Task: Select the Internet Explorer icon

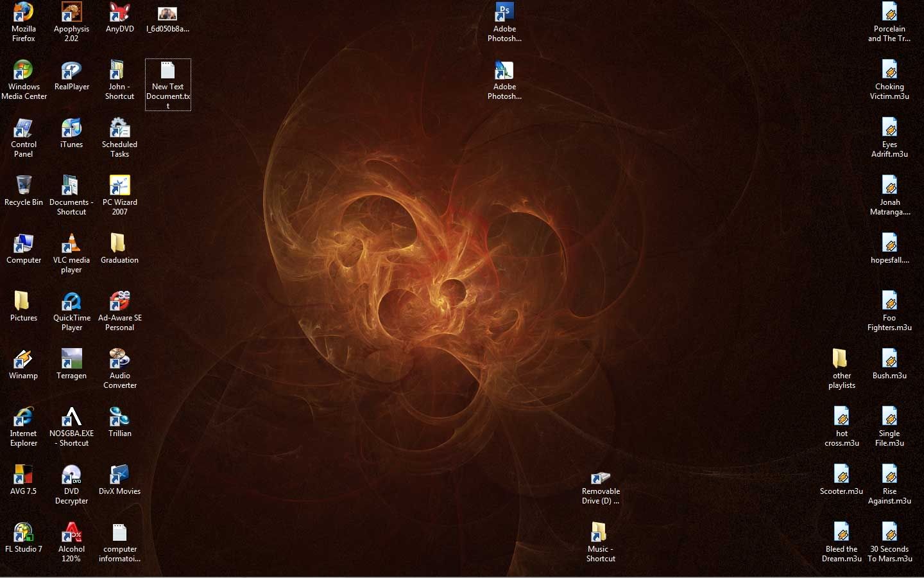Action: click(23, 417)
